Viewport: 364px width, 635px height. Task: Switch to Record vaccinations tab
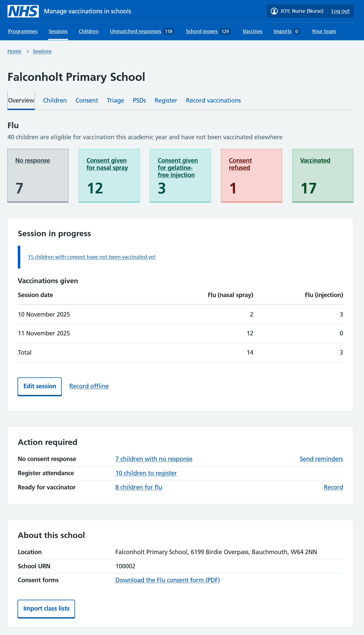pos(213,100)
